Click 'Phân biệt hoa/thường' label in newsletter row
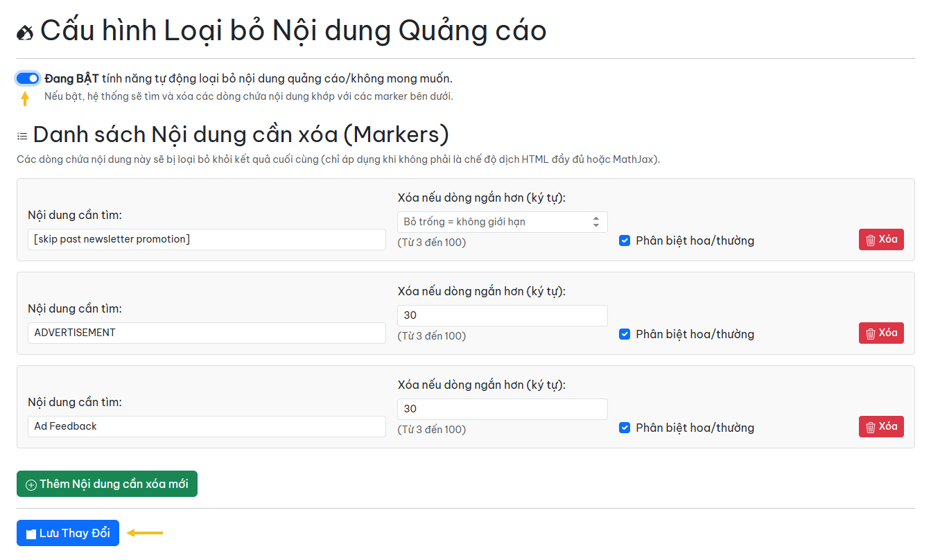The width and height of the screenshot is (931, 560). point(695,240)
